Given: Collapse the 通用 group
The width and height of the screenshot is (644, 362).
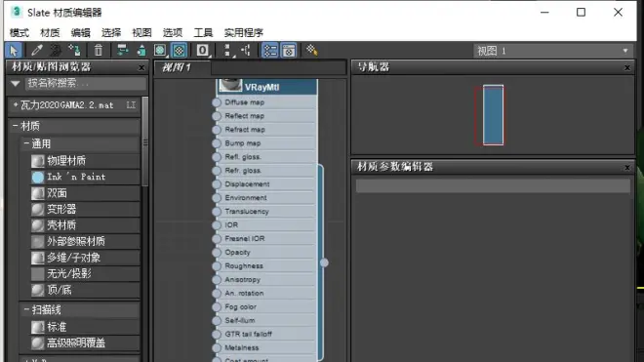Looking at the screenshot, I should pos(26,143).
